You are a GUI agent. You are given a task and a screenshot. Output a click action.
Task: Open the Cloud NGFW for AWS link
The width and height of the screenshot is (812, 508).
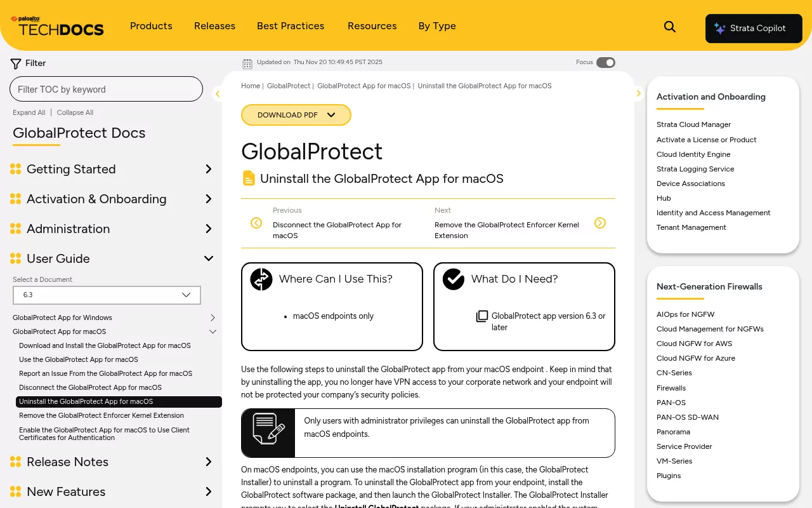pos(694,344)
